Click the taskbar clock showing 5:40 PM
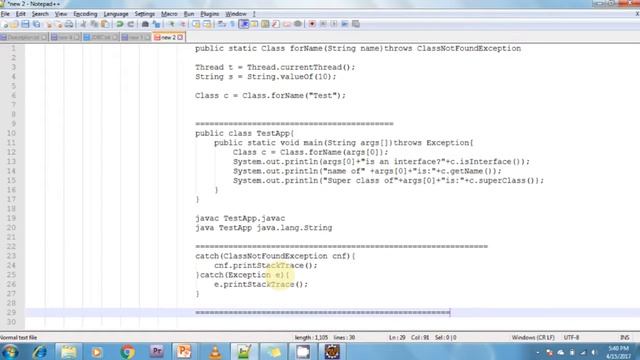Image resolution: width=640 pixels, height=360 pixels. click(x=619, y=352)
